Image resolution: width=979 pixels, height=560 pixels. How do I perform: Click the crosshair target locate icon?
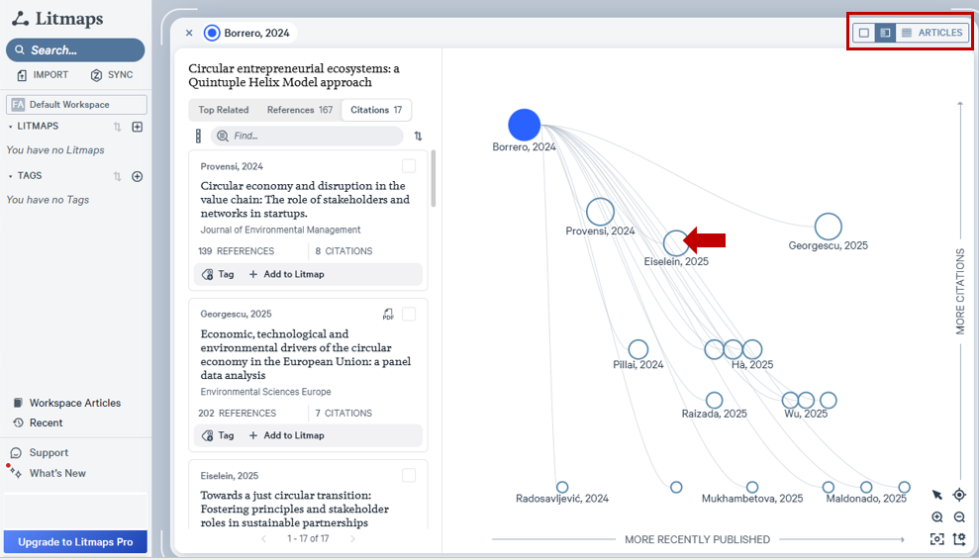coord(959,495)
